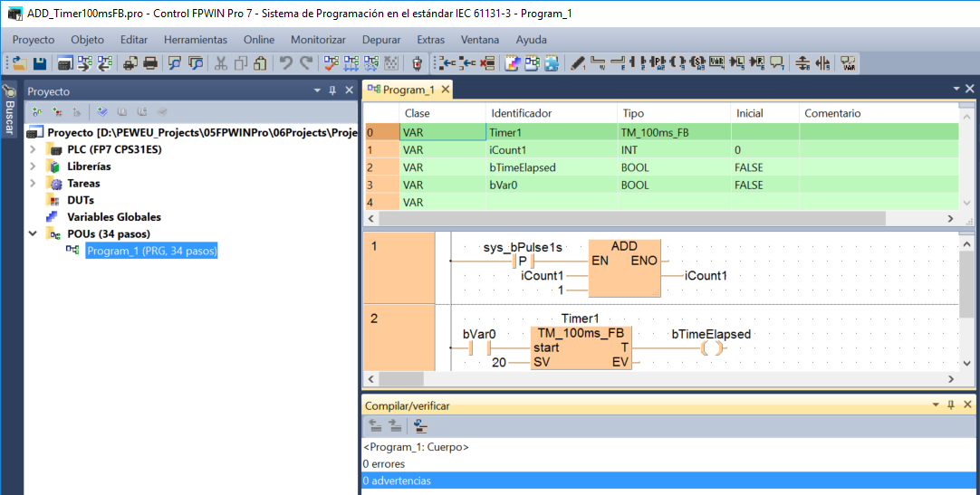Select the DUTs tree item
Image resolution: width=980 pixels, height=495 pixels.
[81, 200]
